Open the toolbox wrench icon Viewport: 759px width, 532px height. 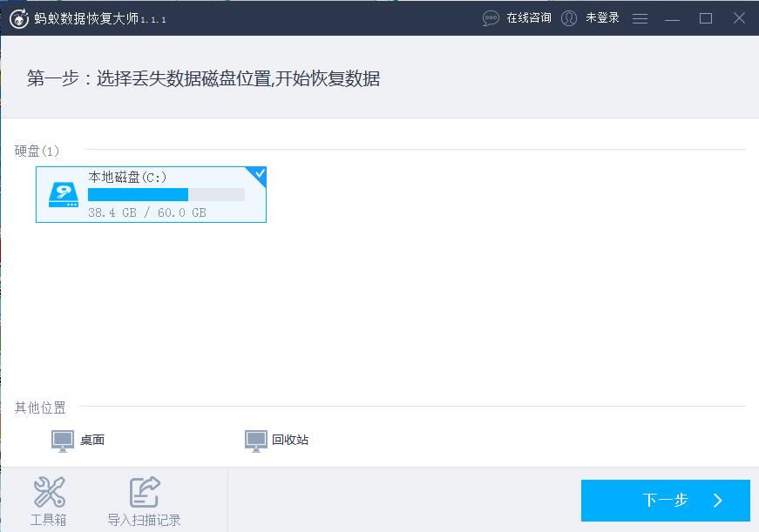[x=49, y=492]
